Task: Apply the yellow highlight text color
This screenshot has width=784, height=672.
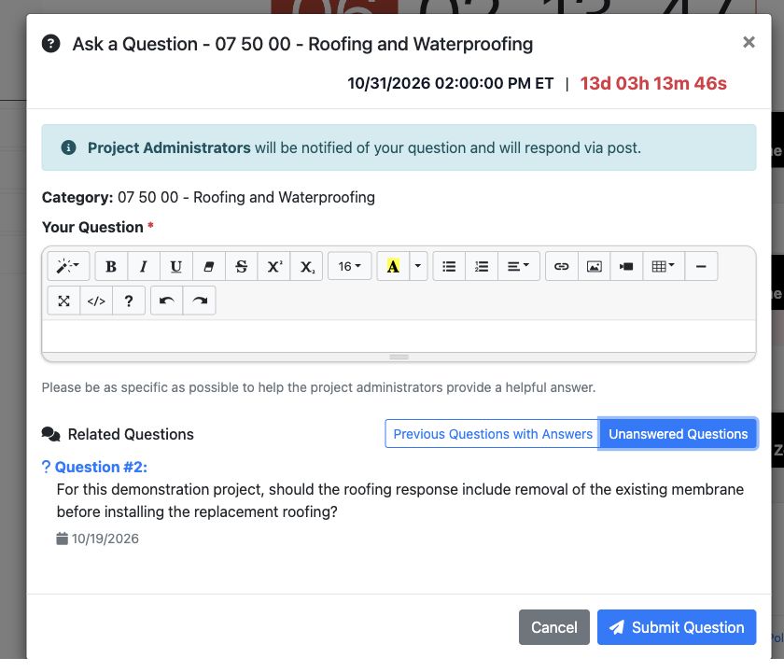Action: [x=393, y=266]
